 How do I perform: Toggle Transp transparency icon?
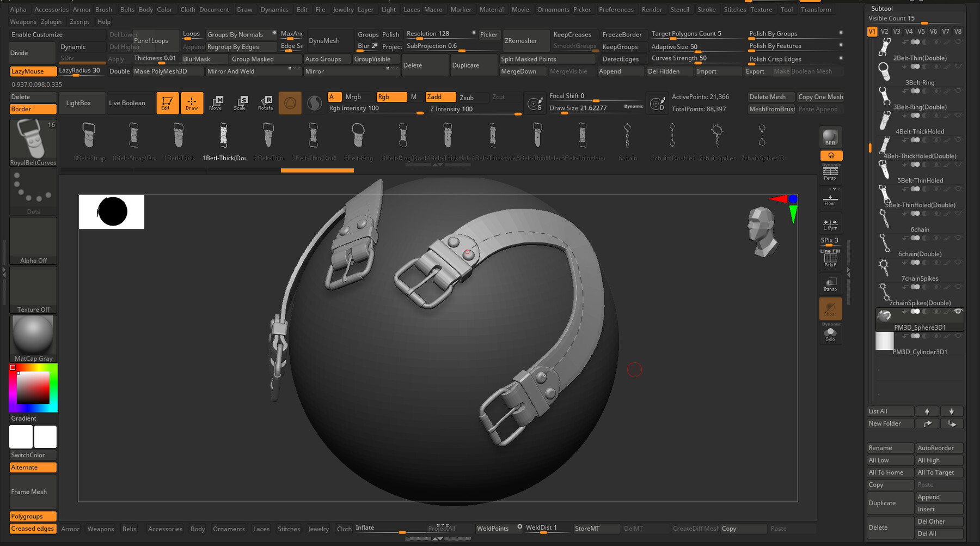[830, 284]
